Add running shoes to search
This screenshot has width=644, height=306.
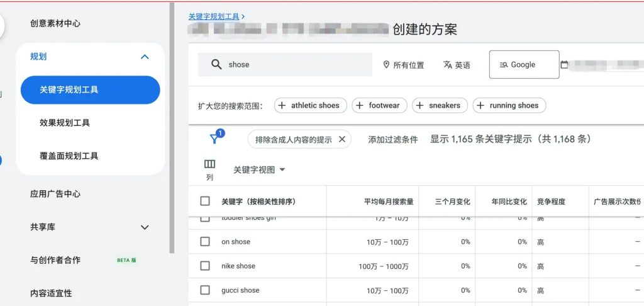[509, 105]
